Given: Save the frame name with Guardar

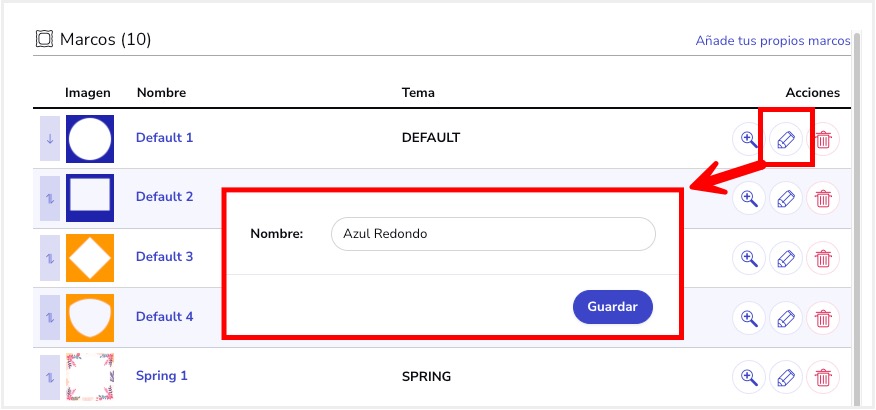Looking at the screenshot, I should pos(613,307).
